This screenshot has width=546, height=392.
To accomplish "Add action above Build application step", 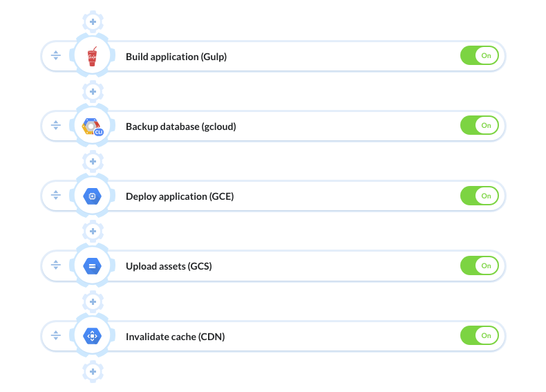I will (93, 21).
